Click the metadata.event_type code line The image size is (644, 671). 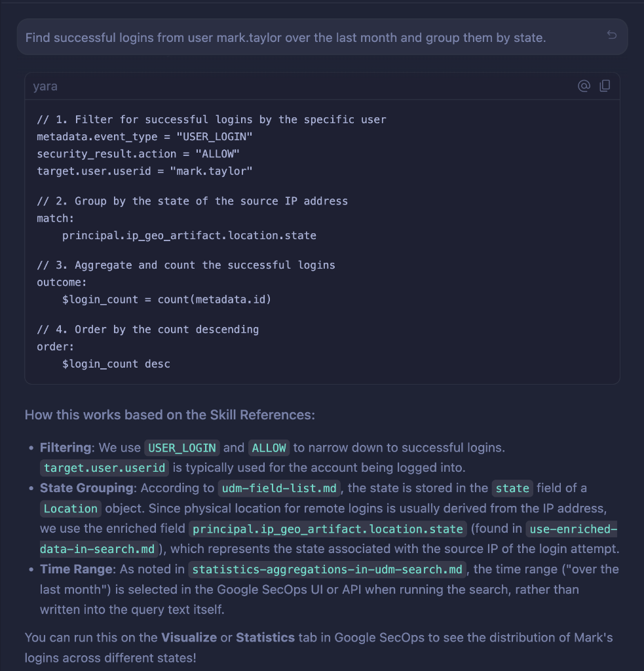[x=144, y=136]
